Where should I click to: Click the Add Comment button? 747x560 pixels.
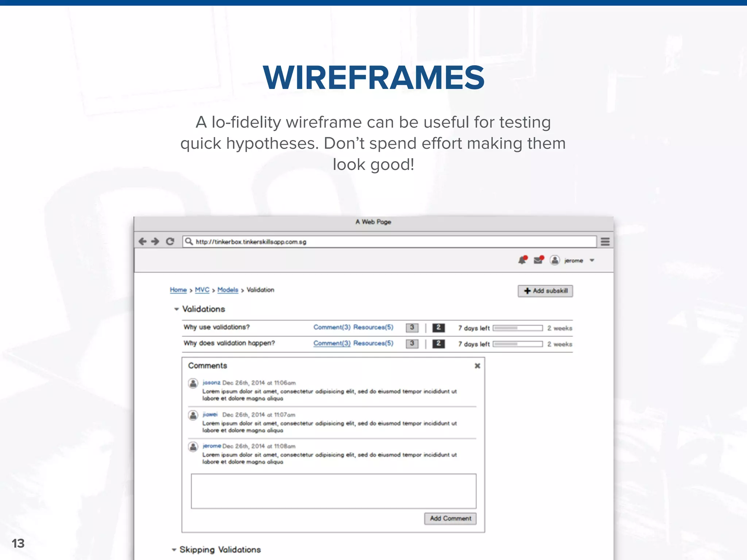coord(450,518)
